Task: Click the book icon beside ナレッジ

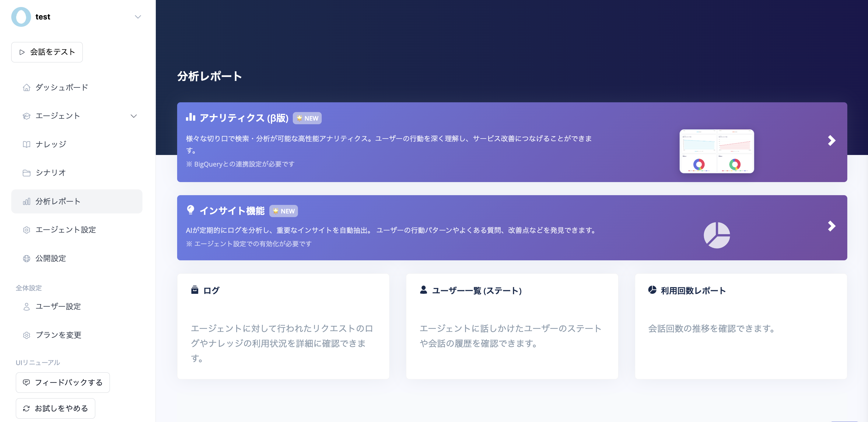Action: tap(26, 144)
